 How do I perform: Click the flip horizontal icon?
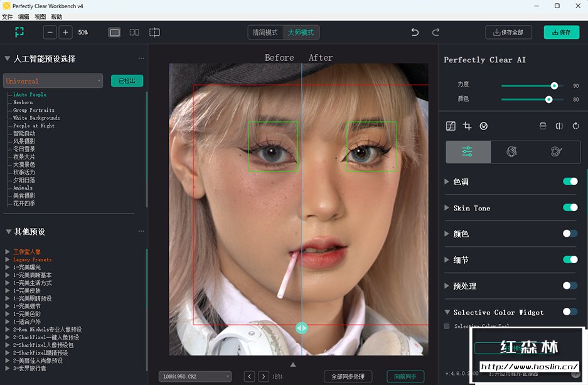559,126
